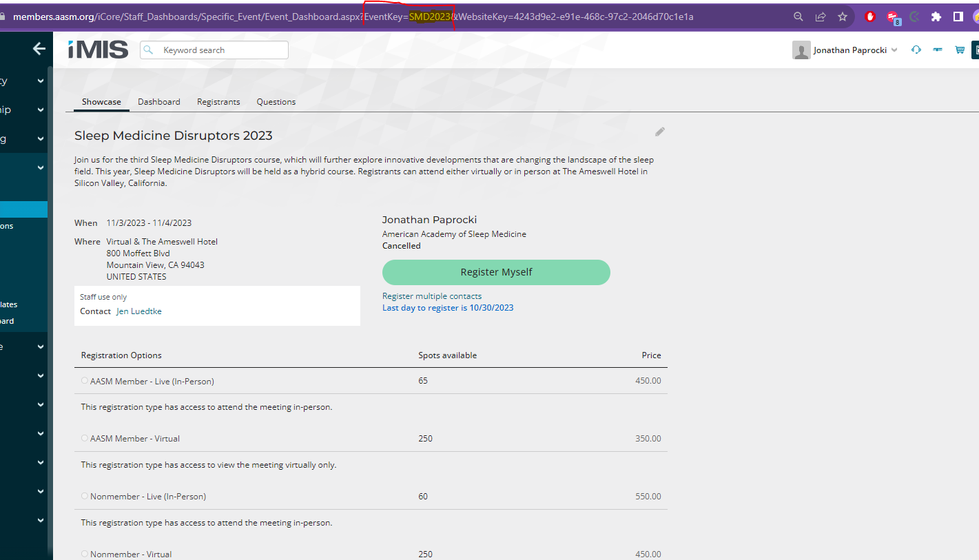The image size is (979, 560).
Task: Click Virtual & The Ameswell Hotel text
Action: pyautogui.click(x=162, y=242)
